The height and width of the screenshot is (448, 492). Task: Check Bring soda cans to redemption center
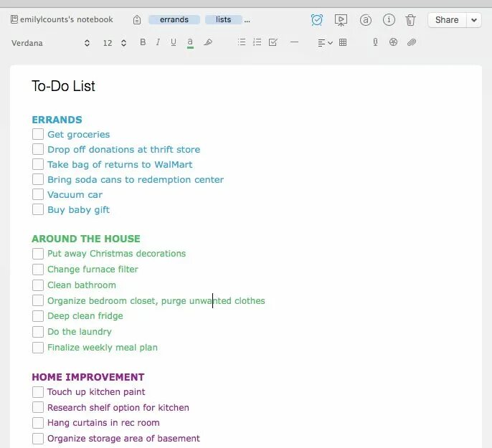tap(38, 179)
